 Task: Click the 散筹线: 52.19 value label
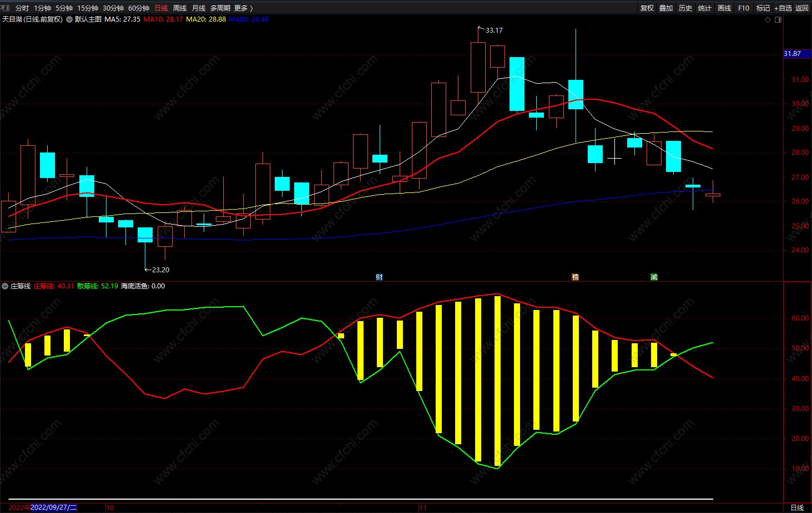tap(98, 286)
